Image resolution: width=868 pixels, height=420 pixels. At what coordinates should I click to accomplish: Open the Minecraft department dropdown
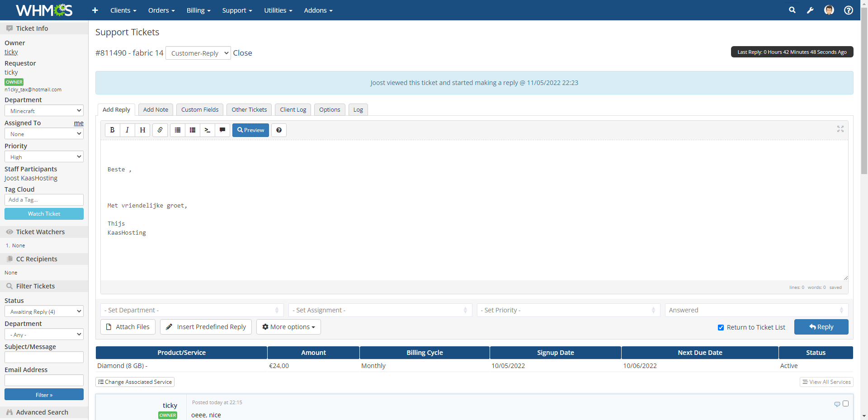click(44, 111)
